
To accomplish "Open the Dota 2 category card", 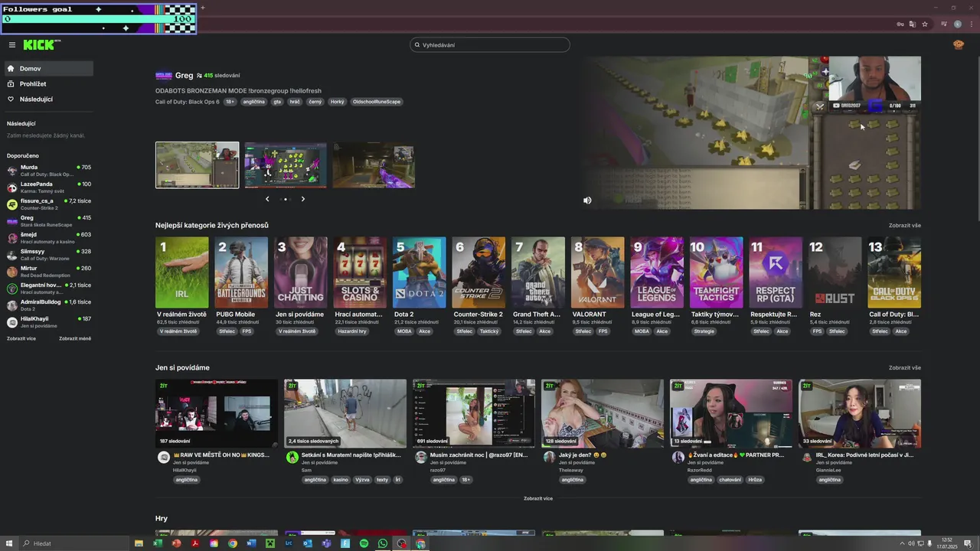I will [420, 272].
